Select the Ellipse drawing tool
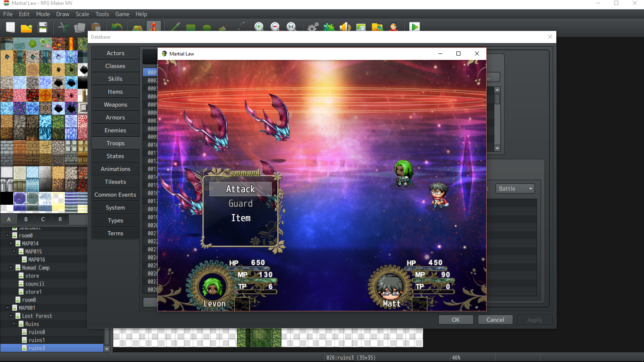Viewport: 644px width, 362px height. (x=207, y=27)
